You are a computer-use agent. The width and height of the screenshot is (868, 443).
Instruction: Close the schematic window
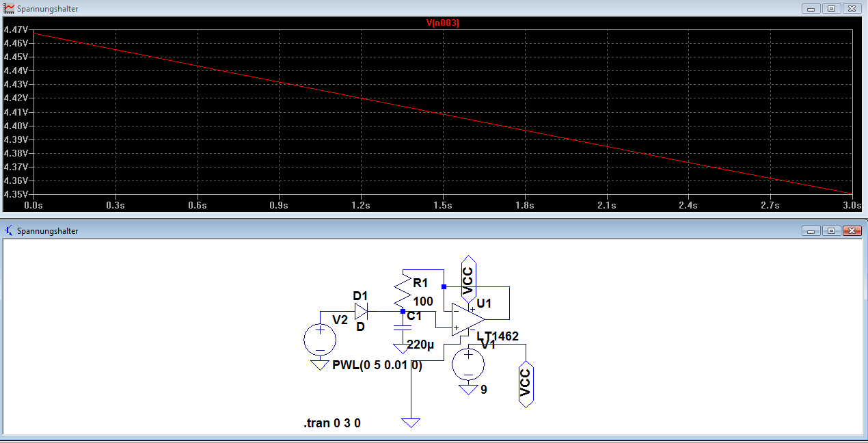tap(852, 231)
